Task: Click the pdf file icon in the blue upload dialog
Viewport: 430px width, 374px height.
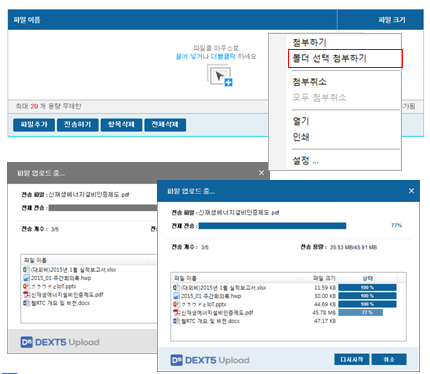Action: click(176, 313)
